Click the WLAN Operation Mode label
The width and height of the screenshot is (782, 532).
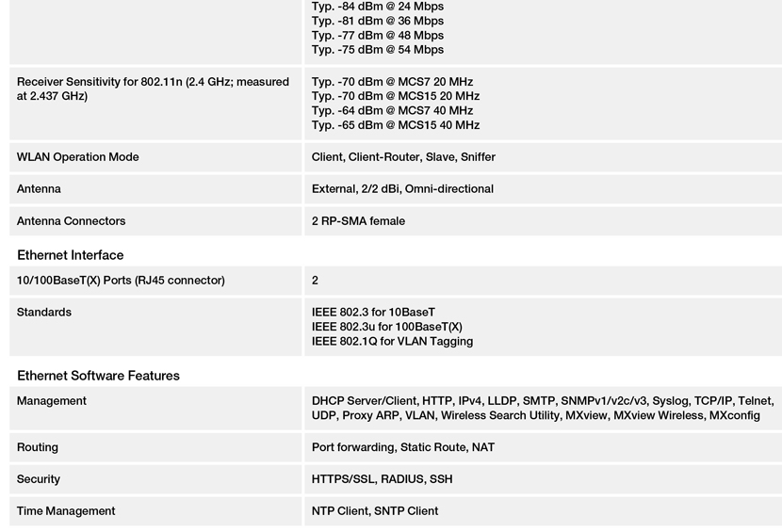tap(78, 157)
